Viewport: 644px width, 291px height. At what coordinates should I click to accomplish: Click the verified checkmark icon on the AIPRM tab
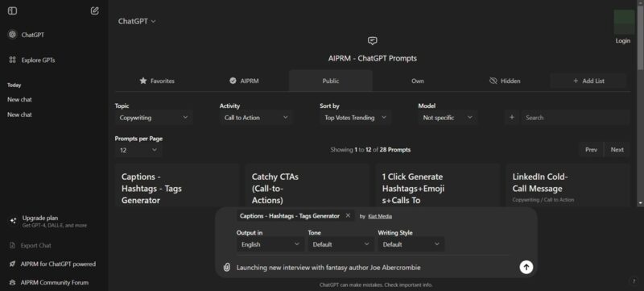point(233,81)
